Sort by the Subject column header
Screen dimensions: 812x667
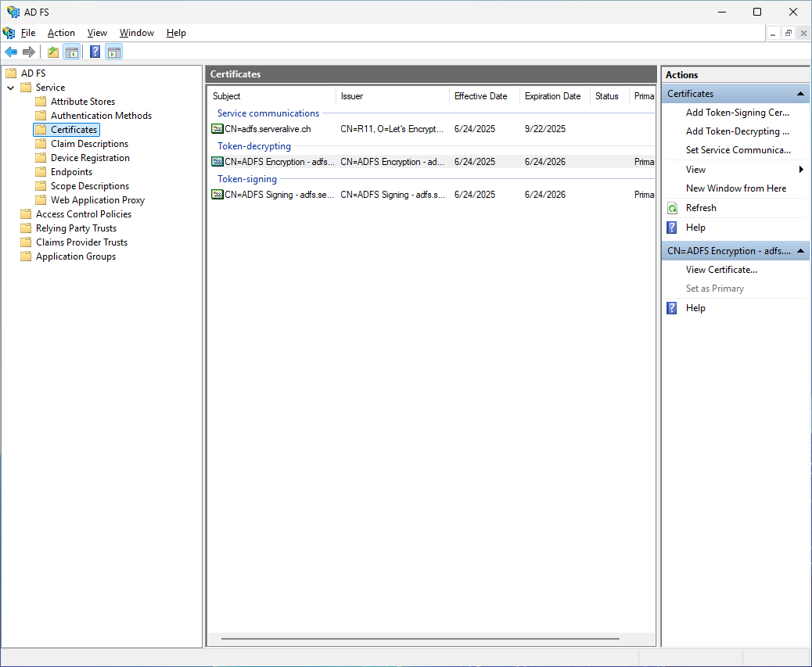tap(271, 96)
